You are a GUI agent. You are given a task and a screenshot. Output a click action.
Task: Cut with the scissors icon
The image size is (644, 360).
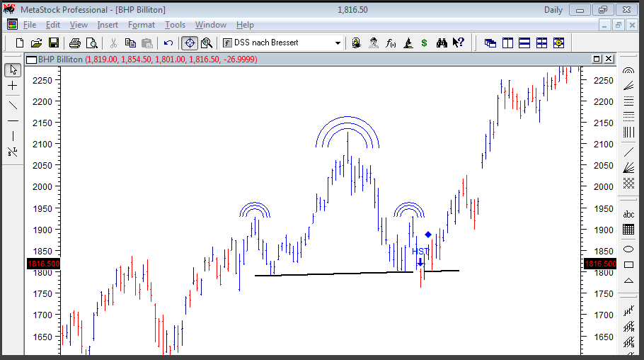[114, 43]
